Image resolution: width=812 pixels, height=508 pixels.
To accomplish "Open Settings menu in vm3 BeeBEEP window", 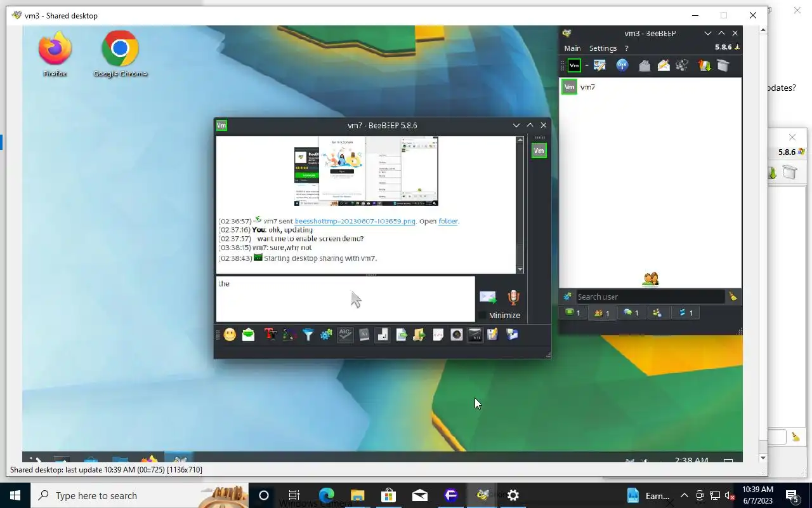I will click(603, 48).
